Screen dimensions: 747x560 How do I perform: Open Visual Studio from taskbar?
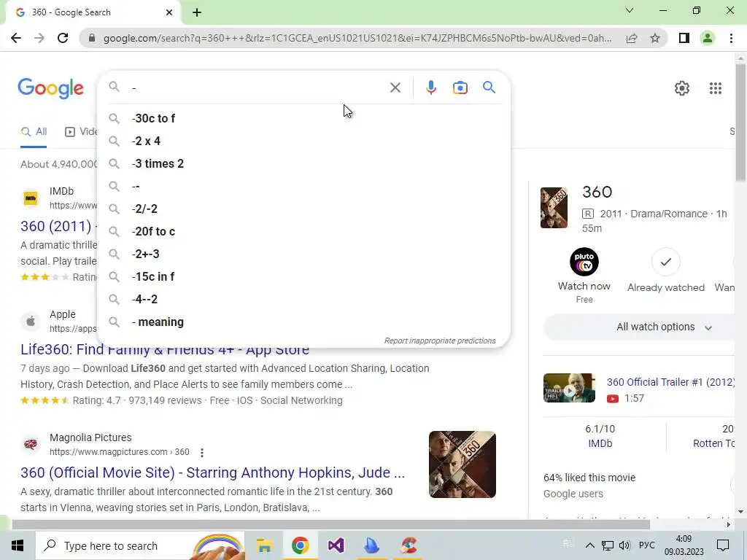tap(336, 545)
